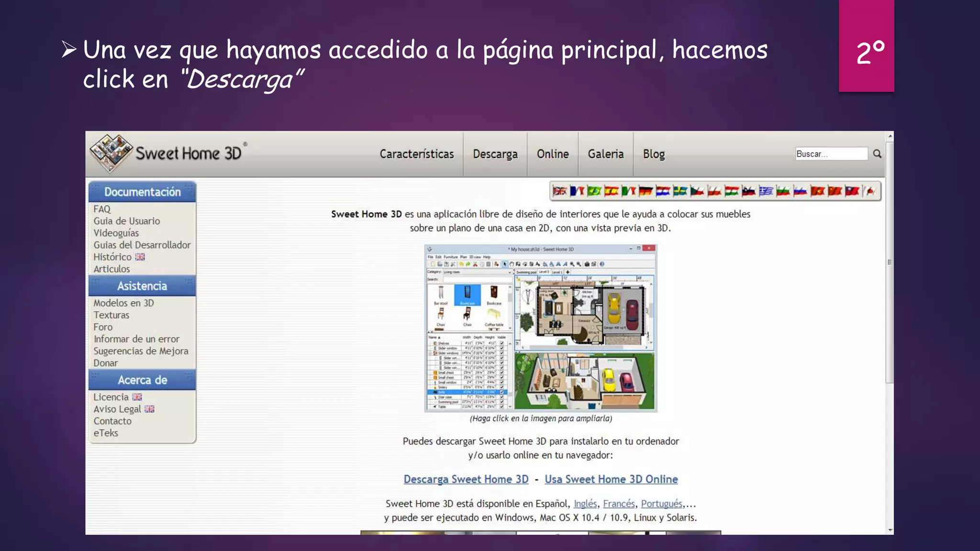Select the Swedish flag
This screenshot has width=980, height=551.
click(680, 191)
